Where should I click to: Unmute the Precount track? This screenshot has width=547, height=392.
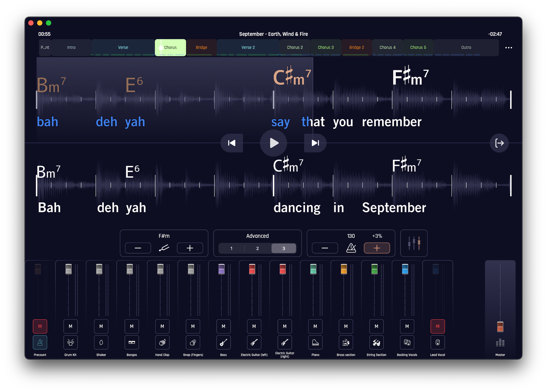click(40, 327)
